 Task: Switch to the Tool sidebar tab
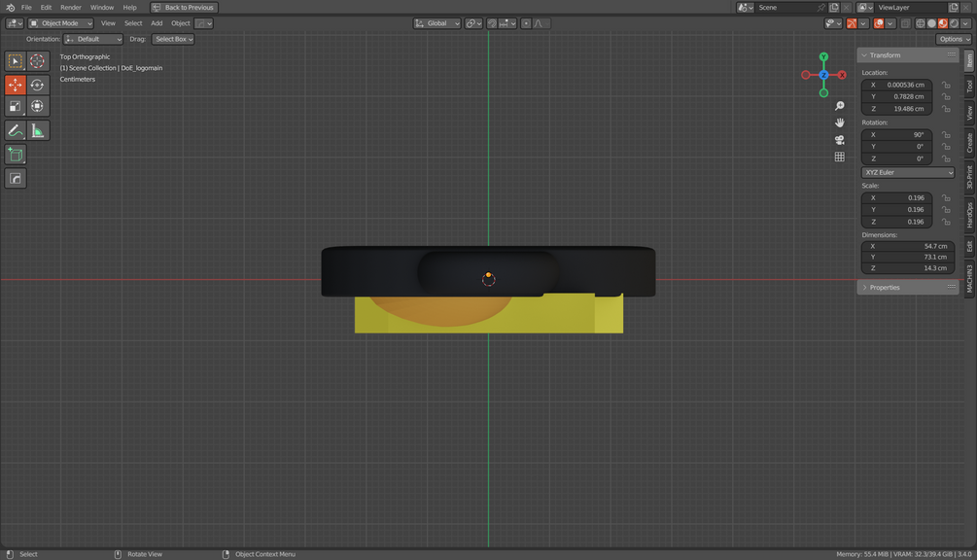pyautogui.click(x=969, y=86)
